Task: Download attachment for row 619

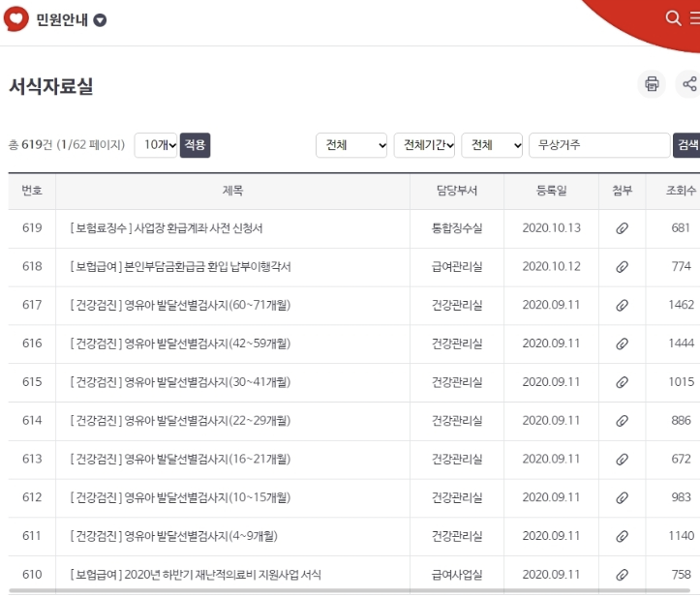Action: tap(622, 228)
